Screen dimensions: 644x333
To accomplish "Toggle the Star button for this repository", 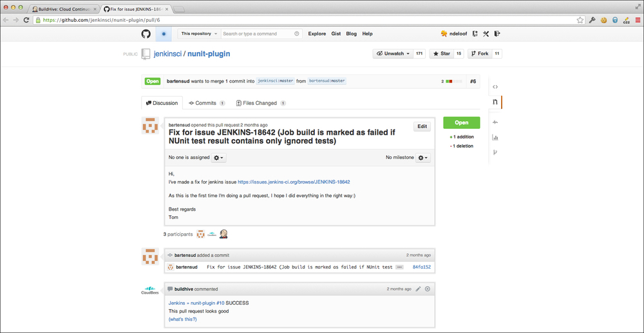I will coord(442,53).
